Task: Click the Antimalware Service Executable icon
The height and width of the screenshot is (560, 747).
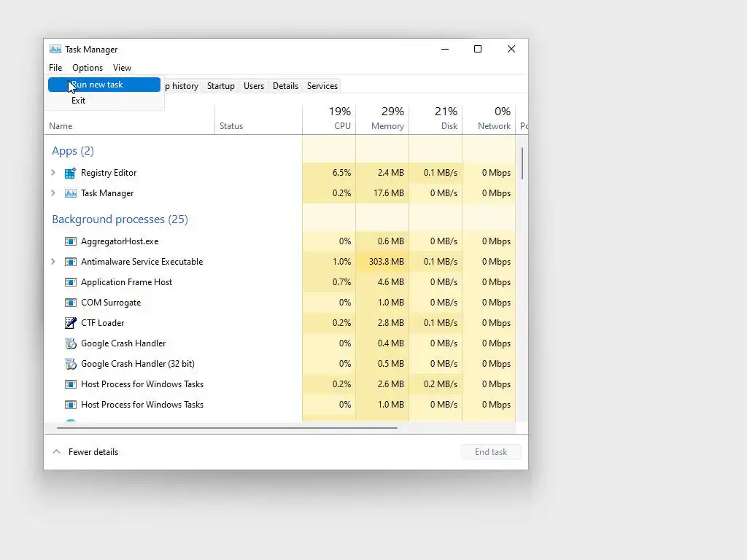Action: tap(71, 262)
